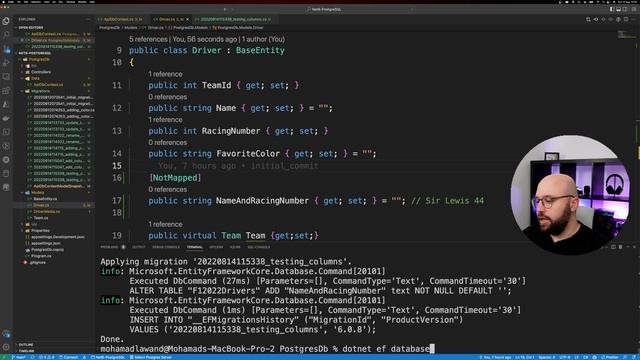The width and height of the screenshot is (640, 360).
Task: Open appsettings.Development.json file
Action: (x=58, y=237)
